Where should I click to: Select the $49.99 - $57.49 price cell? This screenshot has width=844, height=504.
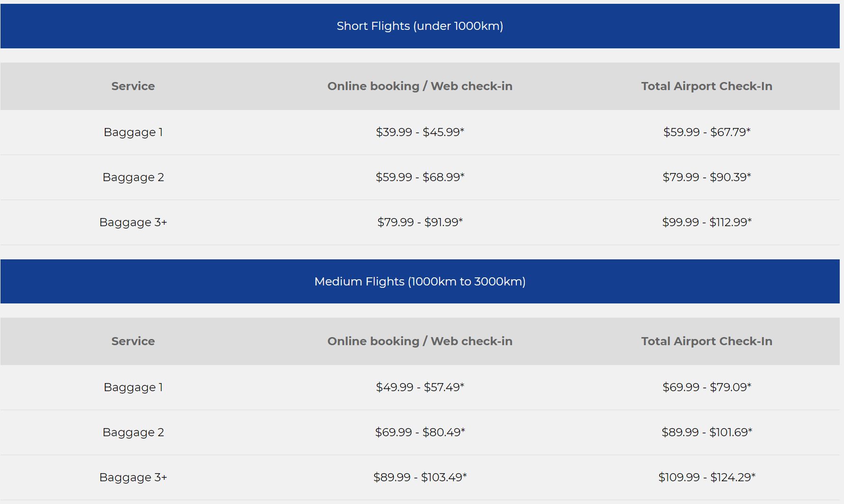point(420,387)
